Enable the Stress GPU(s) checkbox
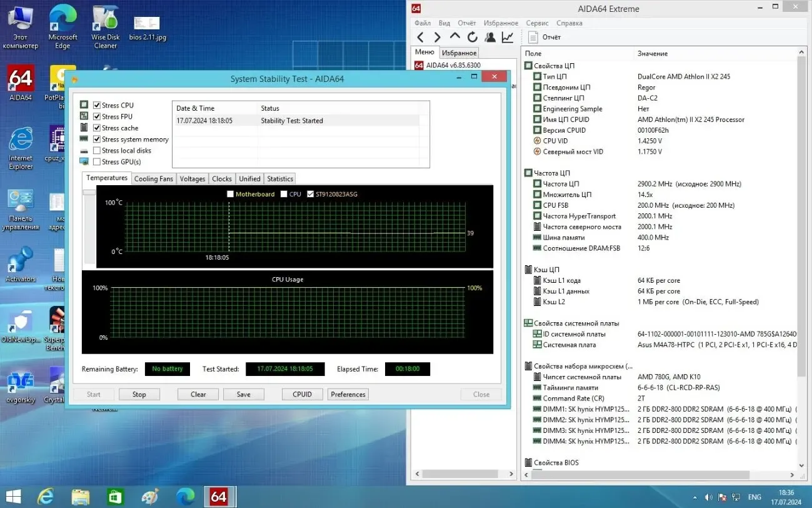The height and width of the screenshot is (508, 812). tap(97, 161)
